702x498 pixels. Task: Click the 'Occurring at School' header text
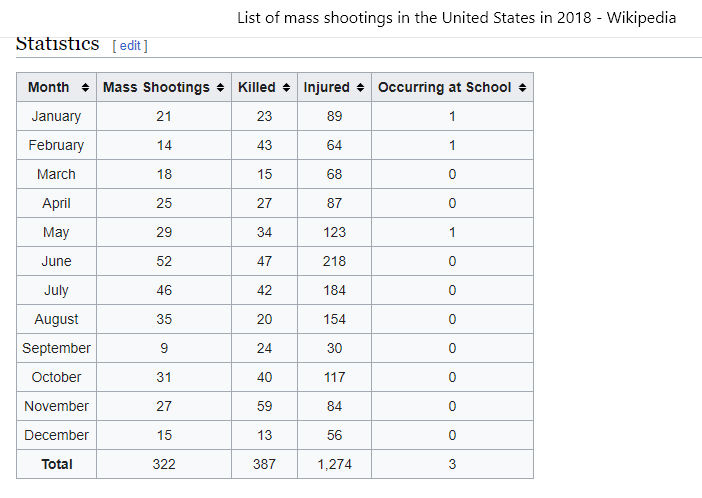tap(444, 88)
